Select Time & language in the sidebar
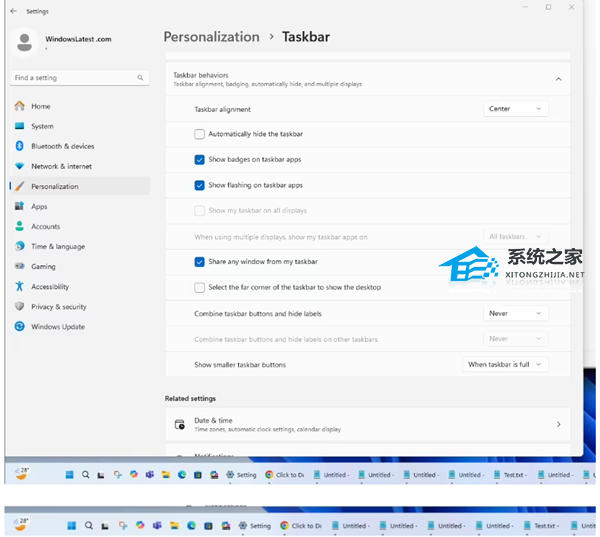The image size is (600, 537). pos(80,246)
